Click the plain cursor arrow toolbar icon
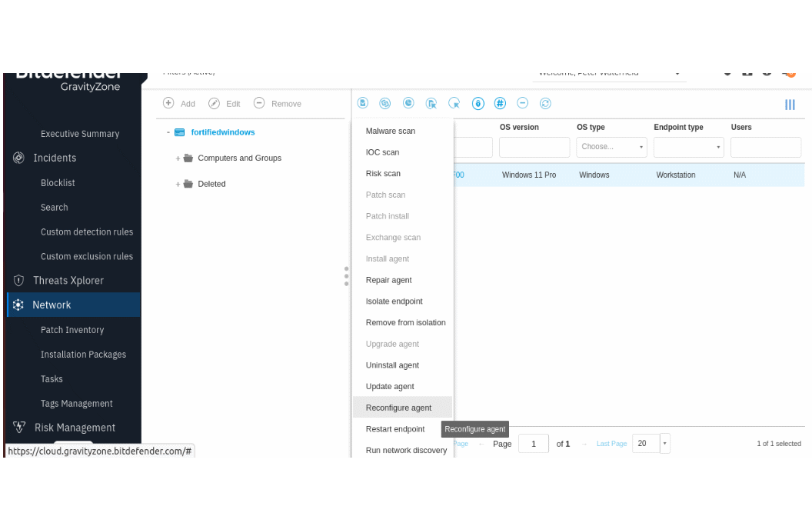The width and height of the screenshot is (812, 523). click(x=454, y=103)
